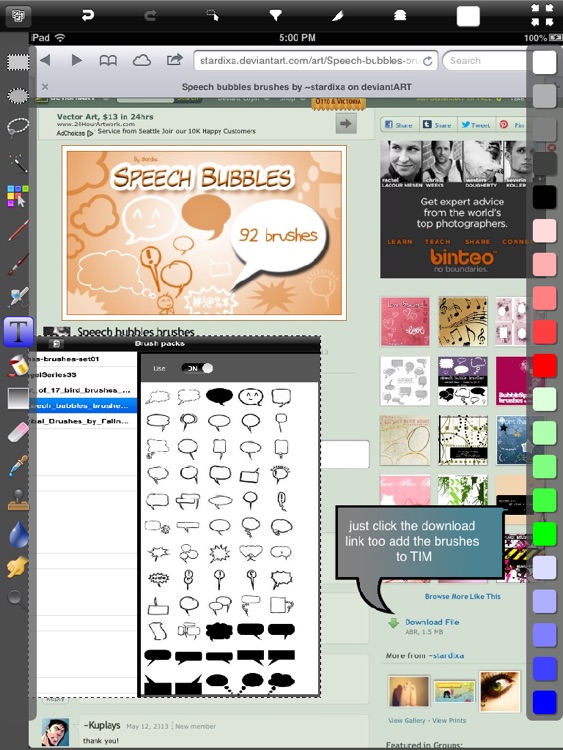Click the ad's gray arrow button
Viewport: 563px width, 750px height.
click(x=346, y=124)
